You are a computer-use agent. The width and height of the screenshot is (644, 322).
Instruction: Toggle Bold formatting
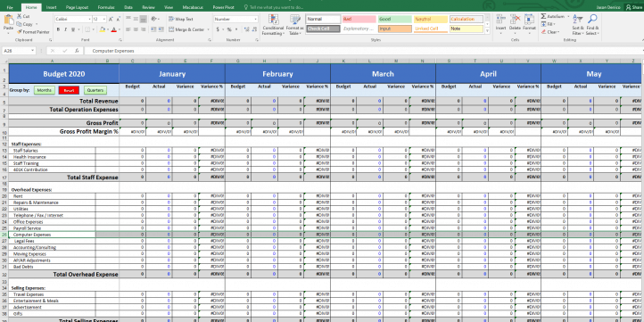click(x=58, y=29)
